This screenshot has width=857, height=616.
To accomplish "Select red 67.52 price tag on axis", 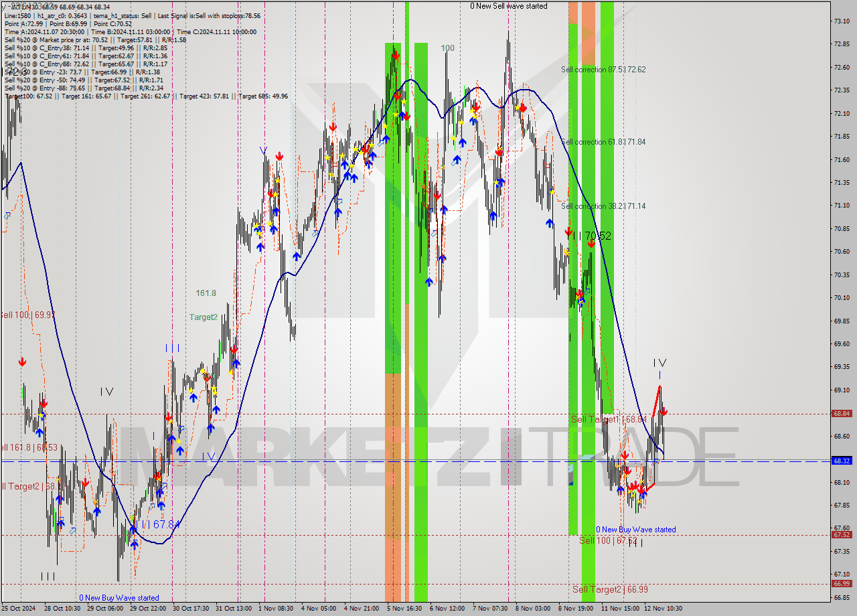I will [x=841, y=534].
